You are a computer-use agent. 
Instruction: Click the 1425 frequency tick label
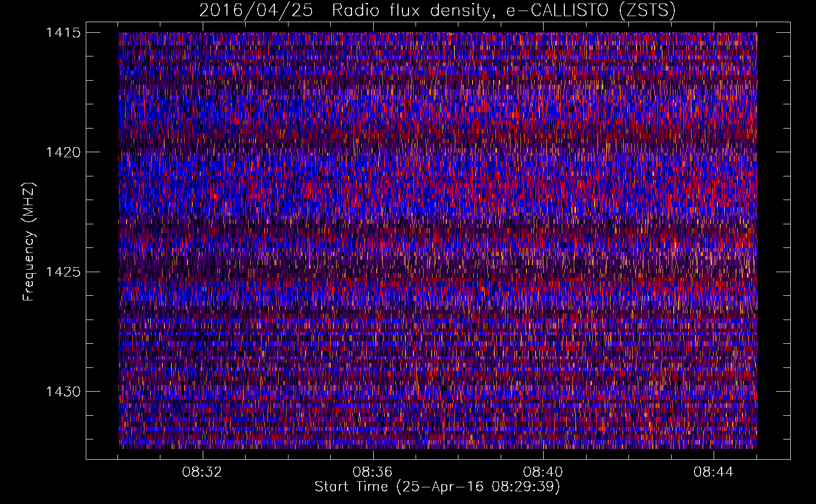[63, 272]
